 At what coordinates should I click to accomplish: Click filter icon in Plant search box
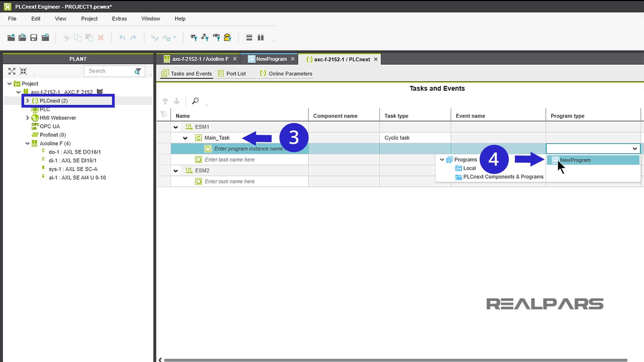138,71
